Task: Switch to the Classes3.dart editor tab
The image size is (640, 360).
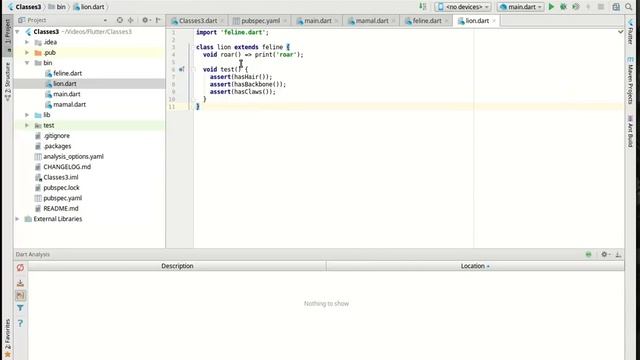Action: click(x=197, y=20)
